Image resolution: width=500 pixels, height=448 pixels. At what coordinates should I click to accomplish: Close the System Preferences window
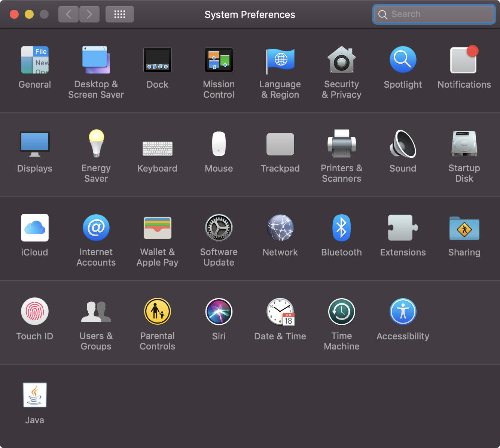(x=14, y=14)
